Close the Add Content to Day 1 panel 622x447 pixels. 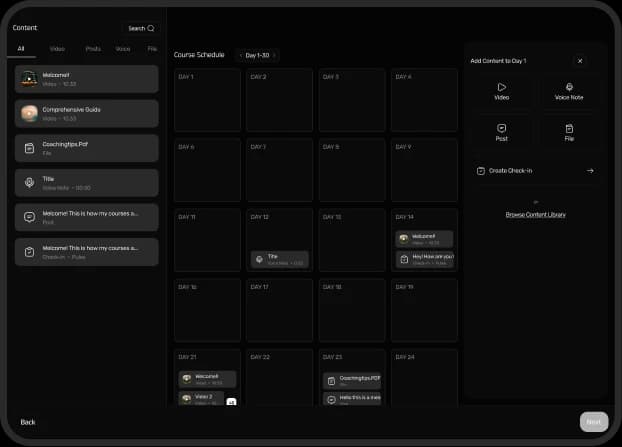point(580,61)
